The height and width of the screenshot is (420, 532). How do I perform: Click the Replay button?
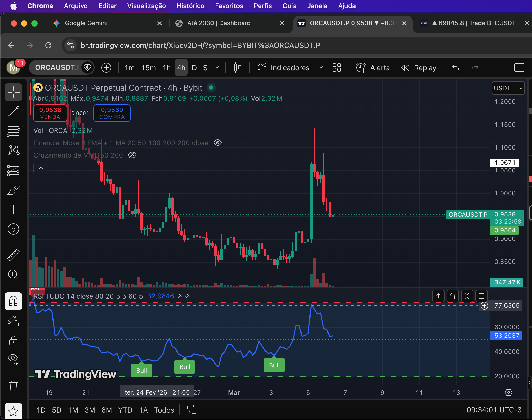click(419, 68)
